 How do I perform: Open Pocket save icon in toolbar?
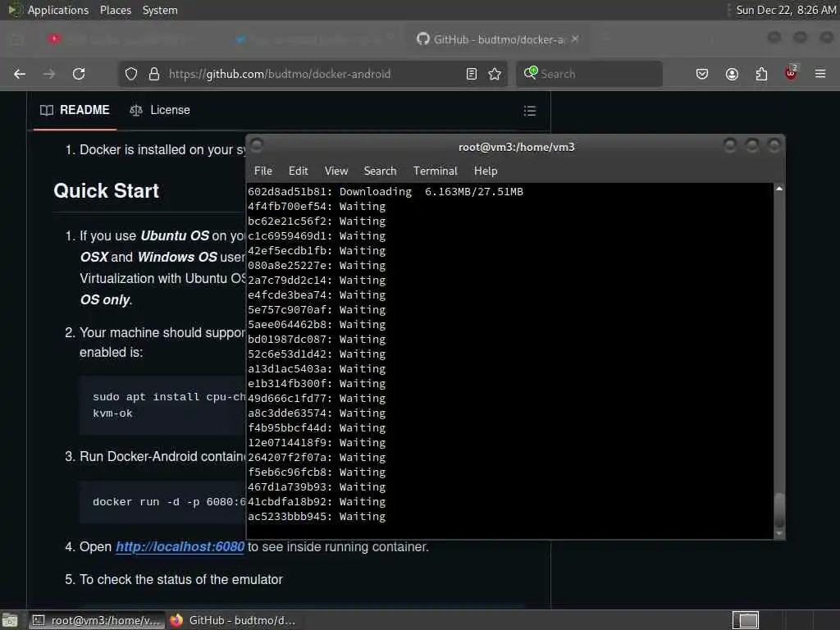702,74
